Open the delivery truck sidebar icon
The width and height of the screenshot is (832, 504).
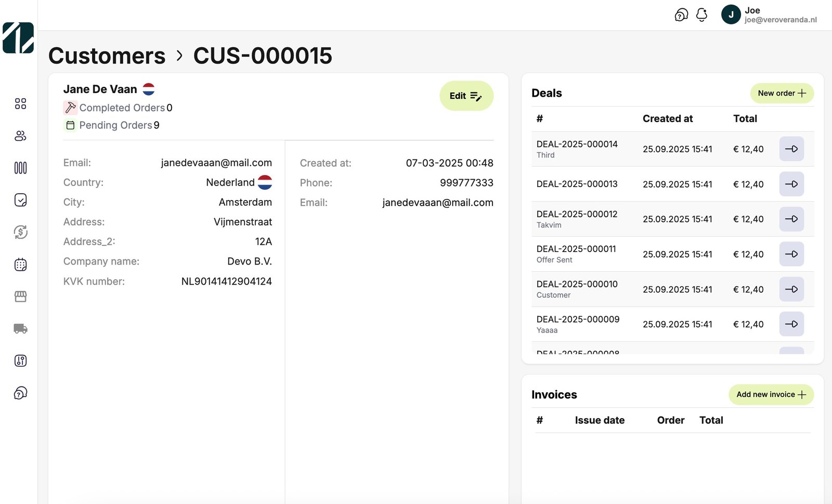pyautogui.click(x=20, y=328)
